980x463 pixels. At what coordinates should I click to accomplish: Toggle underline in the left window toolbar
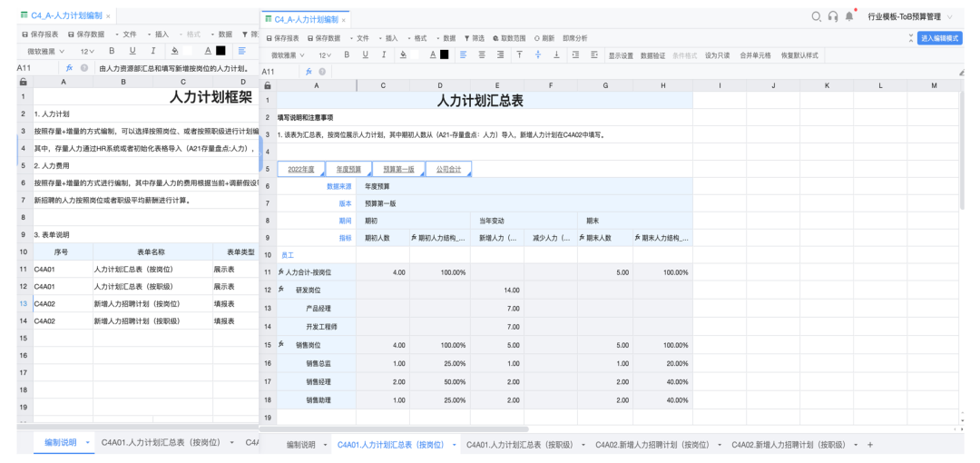point(132,52)
